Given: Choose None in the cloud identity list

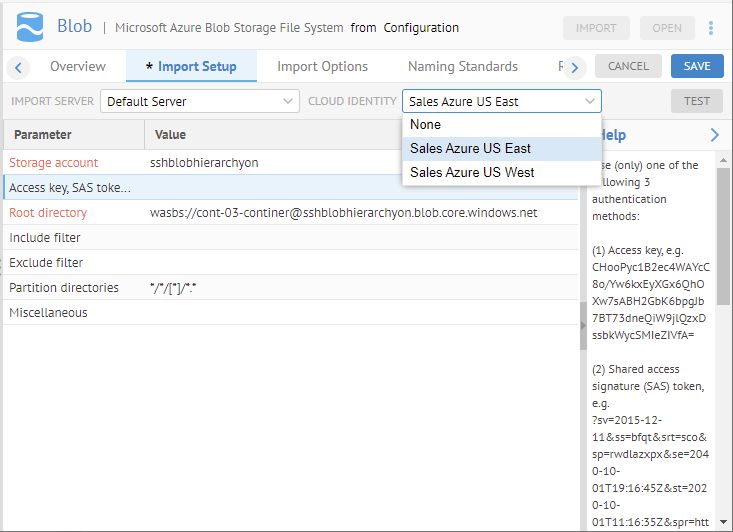Looking at the screenshot, I should pyautogui.click(x=425, y=125).
